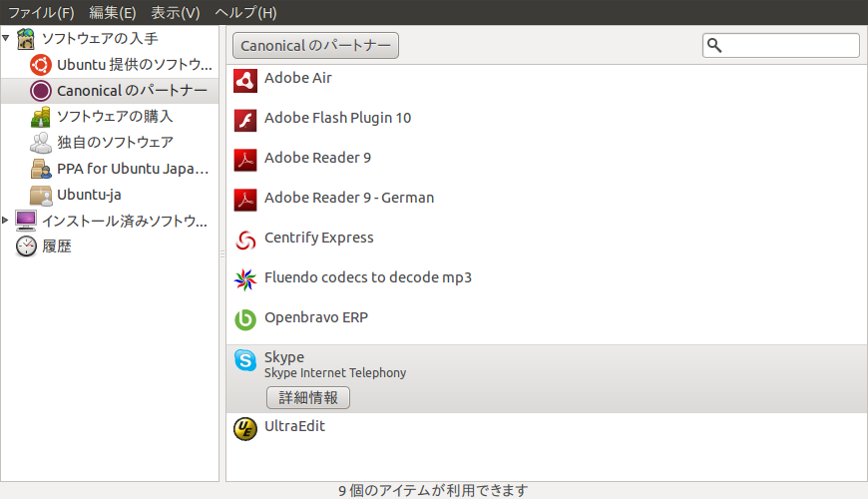
Task: Select PPA for Ubuntu Japa... in sidebar
Action: coord(133,169)
